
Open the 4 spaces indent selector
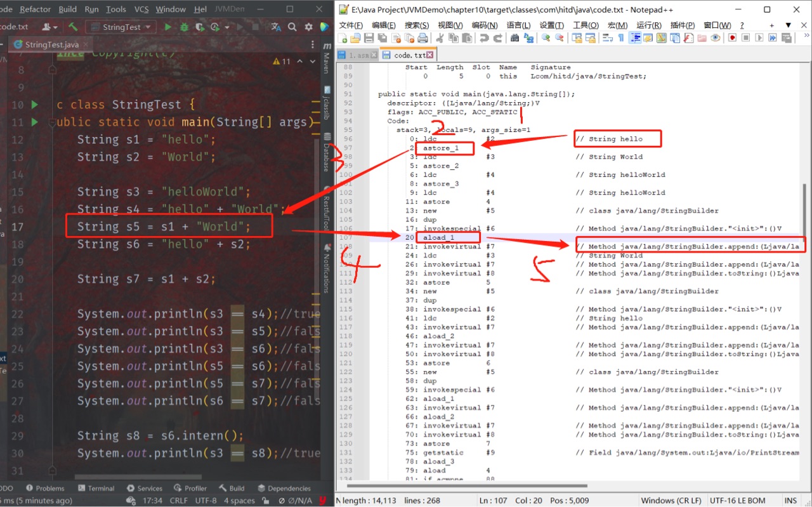[239, 501]
